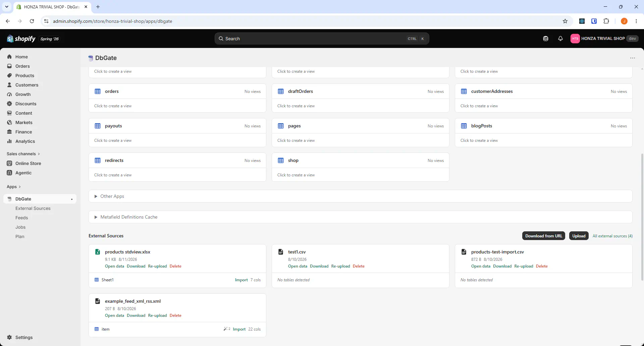This screenshot has height=346, width=644.
Task: Open External Sources in DbGate submenu
Action: [33, 208]
